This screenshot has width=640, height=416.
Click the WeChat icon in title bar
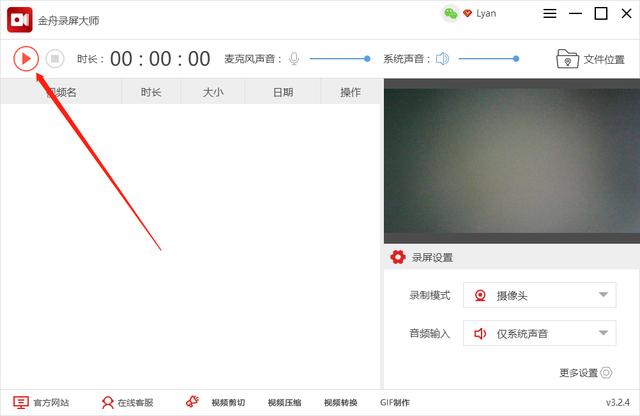pos(449,13)
